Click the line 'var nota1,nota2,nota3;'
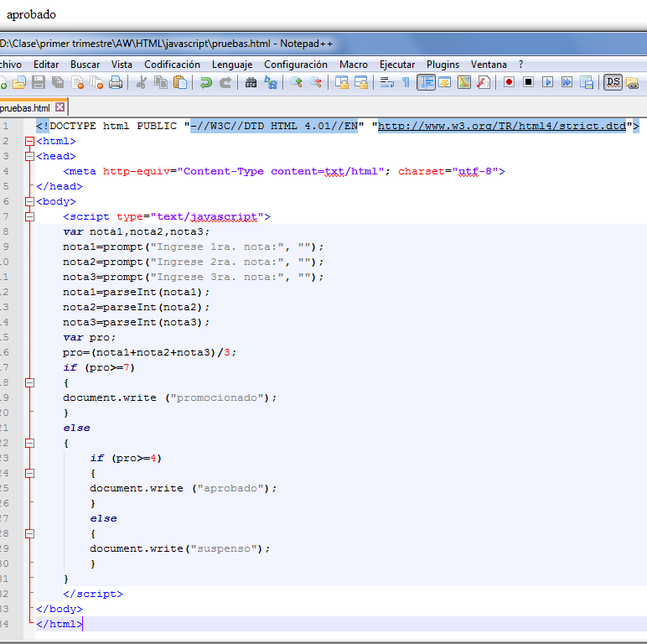Viewport: 647px width, 644px height. pos(136,231)
